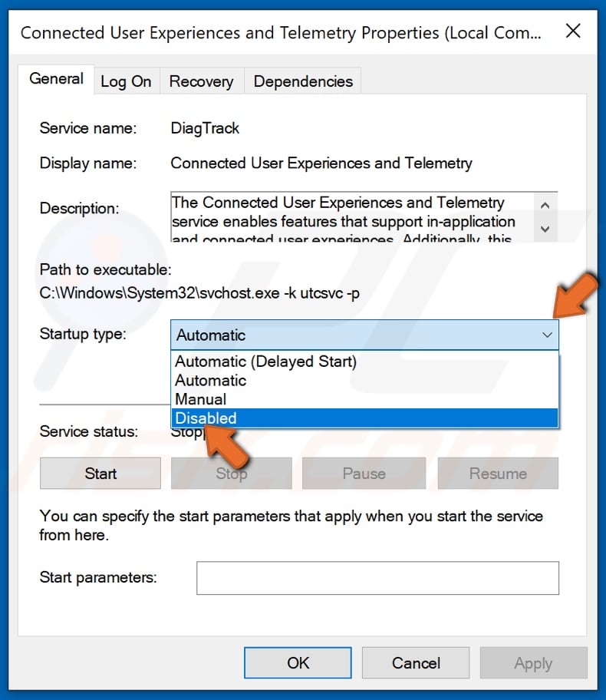Switch to the Log On tab
606x700 pixels.
click(126, 81)
